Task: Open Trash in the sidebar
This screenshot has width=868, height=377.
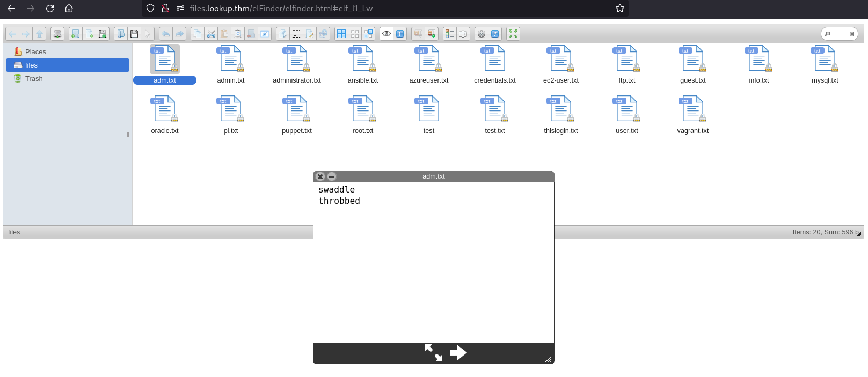Action: pos(34,79)
